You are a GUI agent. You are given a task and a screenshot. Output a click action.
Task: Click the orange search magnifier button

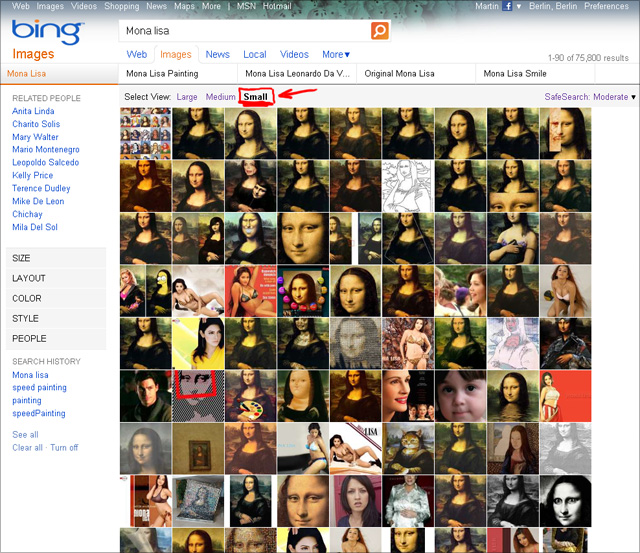tap(380, 31)
